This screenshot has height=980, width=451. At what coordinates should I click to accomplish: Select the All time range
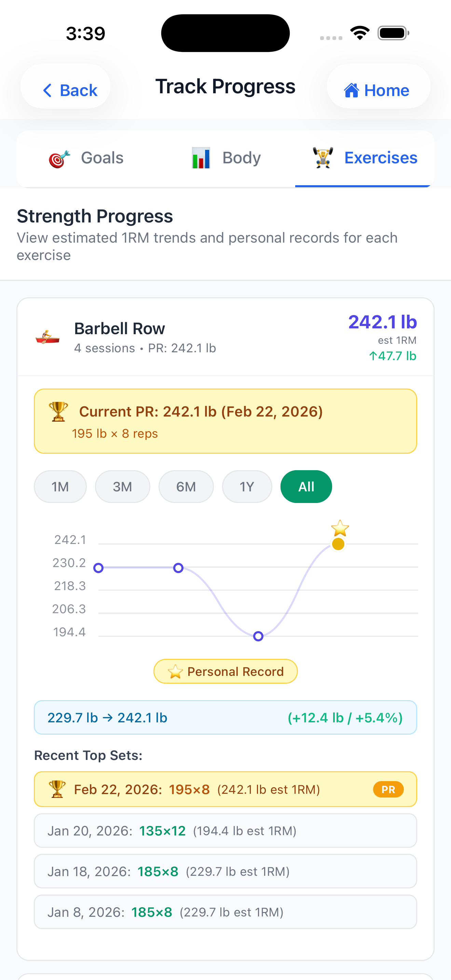click(306, 487)
